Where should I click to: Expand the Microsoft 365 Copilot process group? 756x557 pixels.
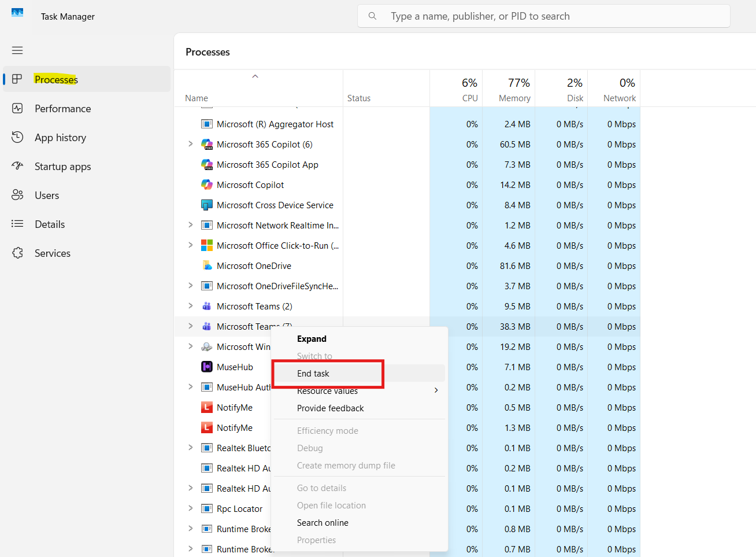pyautogui.click(x=191, y=144)
